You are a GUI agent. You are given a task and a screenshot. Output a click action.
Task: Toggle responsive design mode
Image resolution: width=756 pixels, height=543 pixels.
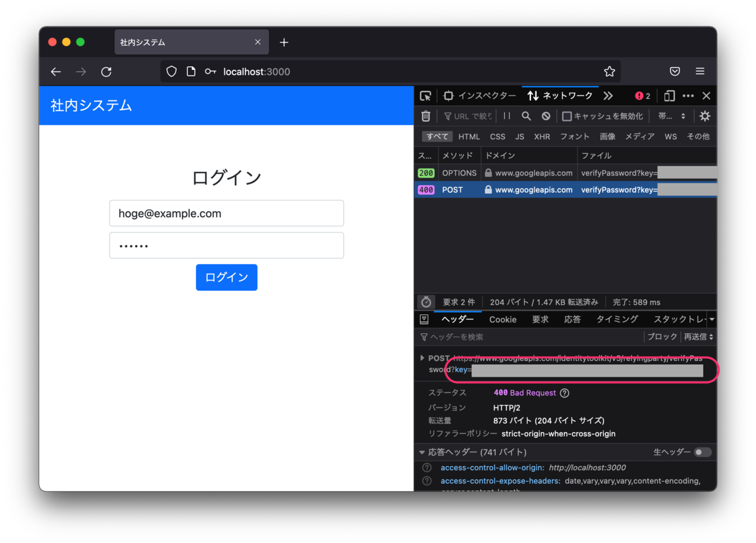pyautogui.click(x=669, y=95)
